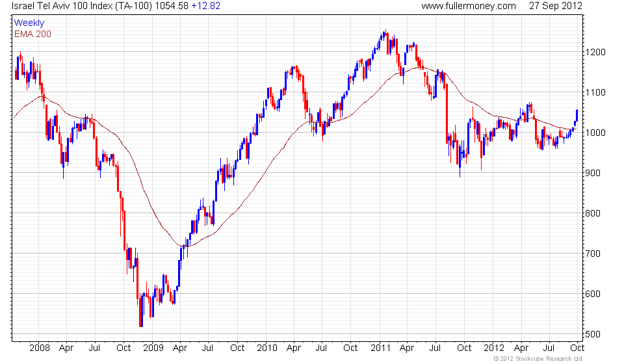Click the chart title 'Israel Tel Aviv 100 Index (TA-100)'
Image resolution: width=637 pixels, height=364 pixels.
(82, 6)
